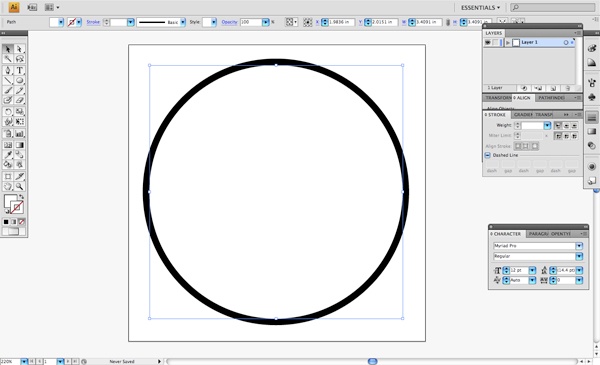
Task: Switch to the LAYERS tab
Action: 493,33
